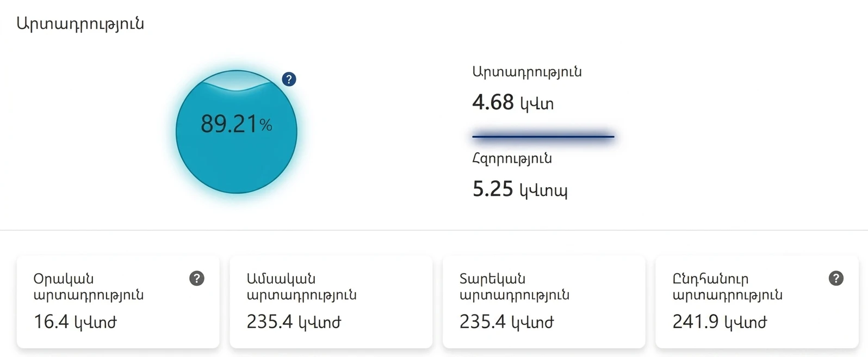
Task: Click the Ընդհանուր արտադրություն card title
Action: (727, 287)
